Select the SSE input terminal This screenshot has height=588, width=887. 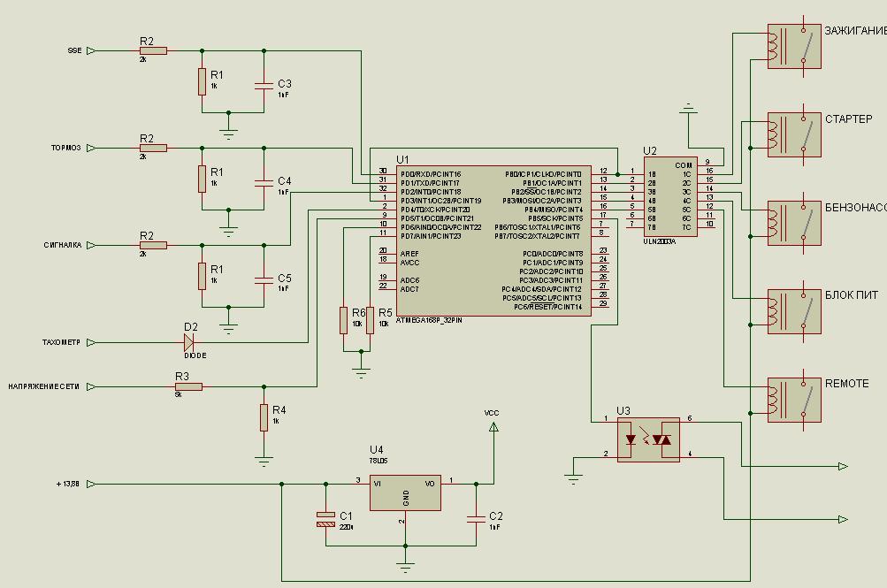(91, 51)
